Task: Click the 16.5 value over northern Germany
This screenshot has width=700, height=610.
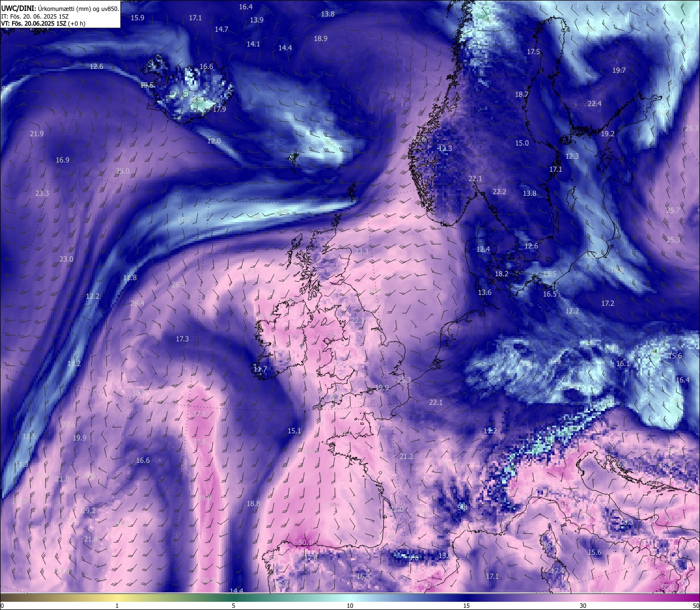Action: point(550,294)
